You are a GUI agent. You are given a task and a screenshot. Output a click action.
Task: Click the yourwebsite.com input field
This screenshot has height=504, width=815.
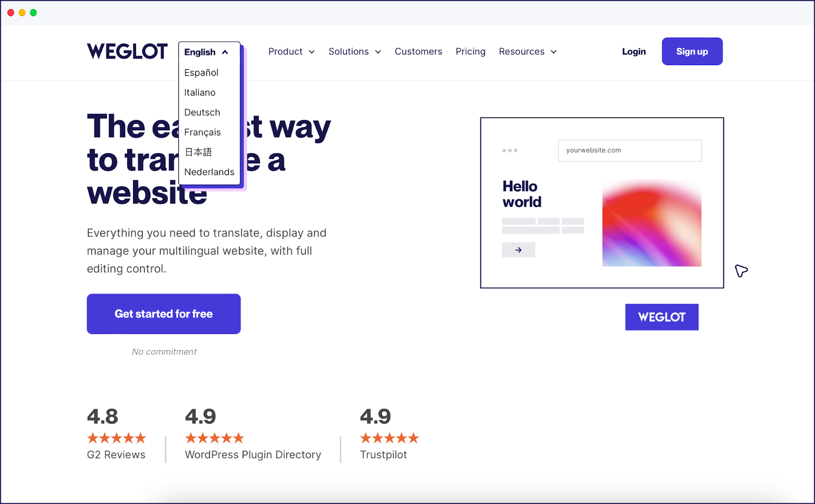[x=630, y=150]
